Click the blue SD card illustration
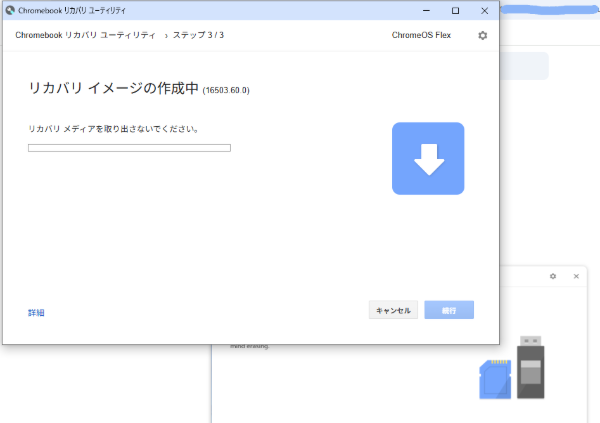The height and width of the screenshot is (423, 600). tap(495, 376)
